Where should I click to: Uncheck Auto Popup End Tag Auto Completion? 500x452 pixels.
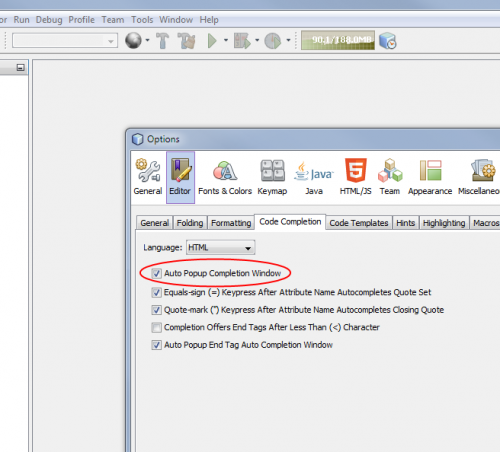pyautogui.click(x=156, y=345)
